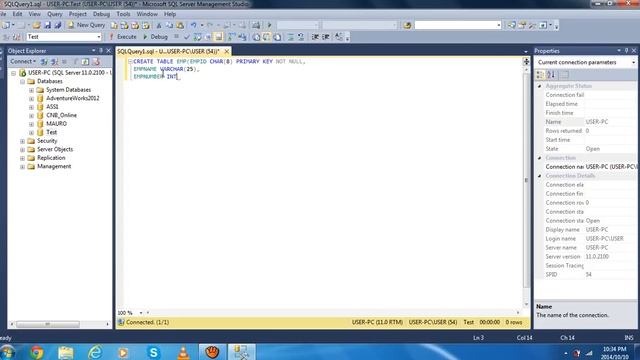Click the Cut scissors icon

tap(159, 25)
